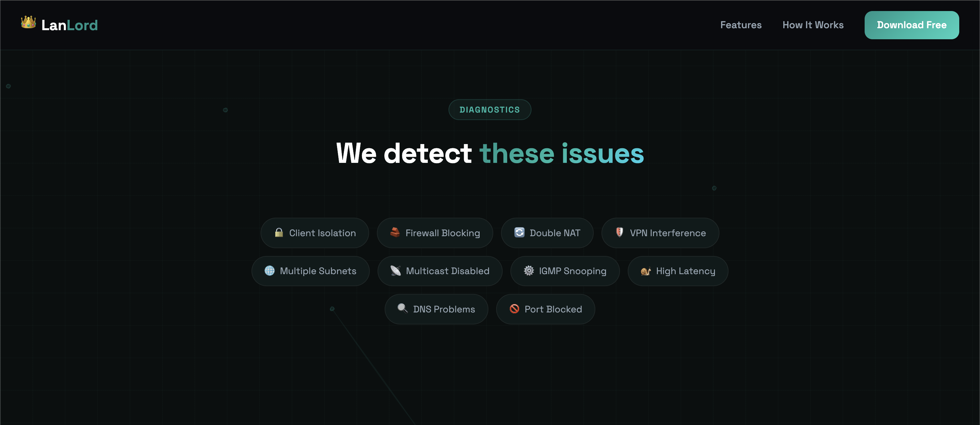Open the How It Works section

[812, 25]
